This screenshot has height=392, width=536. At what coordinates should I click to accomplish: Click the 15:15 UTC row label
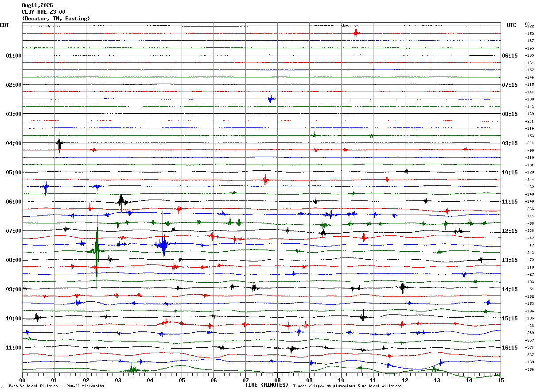510,319
